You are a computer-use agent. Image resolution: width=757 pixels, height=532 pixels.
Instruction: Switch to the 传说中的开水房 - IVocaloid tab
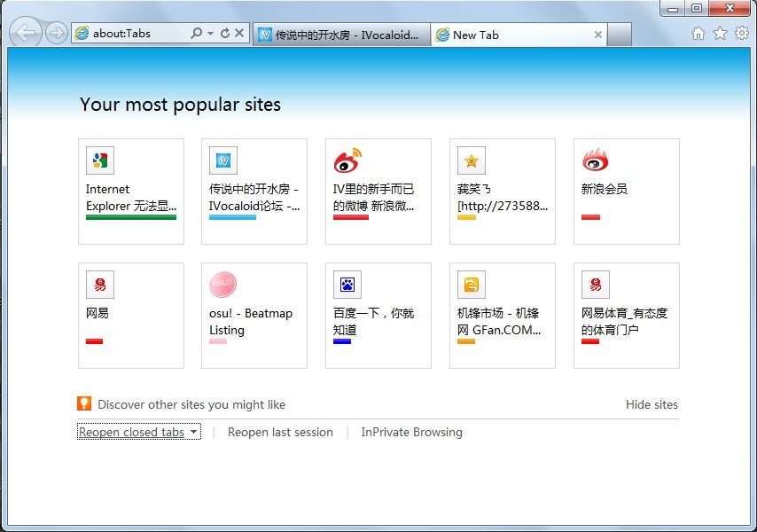(341, 35)
